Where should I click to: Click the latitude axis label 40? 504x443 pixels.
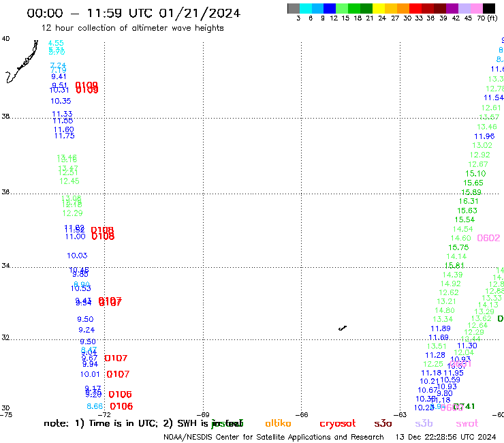[x=5, y=39]
